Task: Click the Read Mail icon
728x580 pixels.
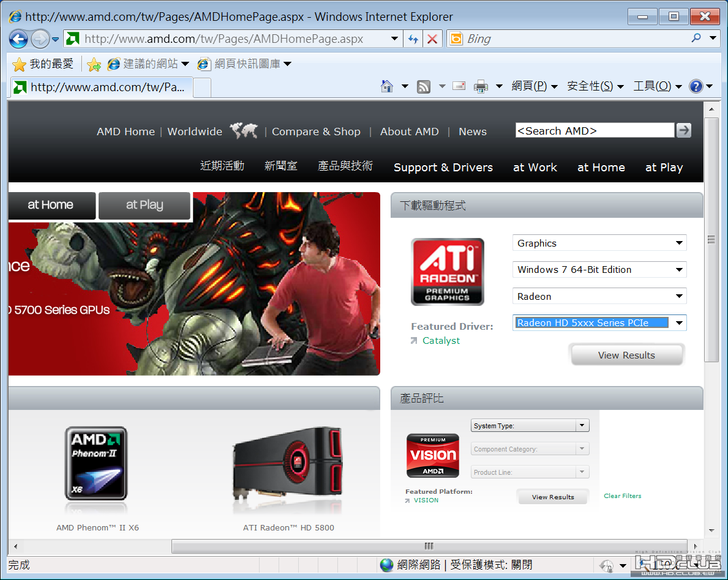Action: [459, 86]
